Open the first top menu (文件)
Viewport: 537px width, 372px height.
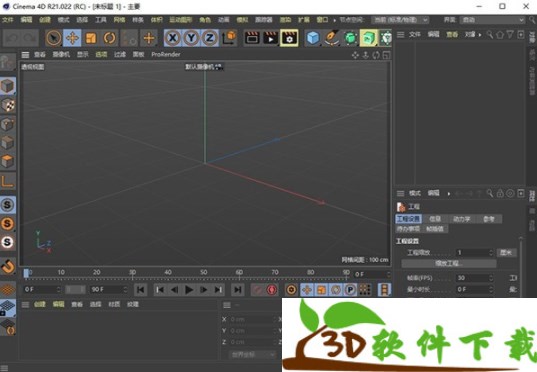[x=8, y=20]
